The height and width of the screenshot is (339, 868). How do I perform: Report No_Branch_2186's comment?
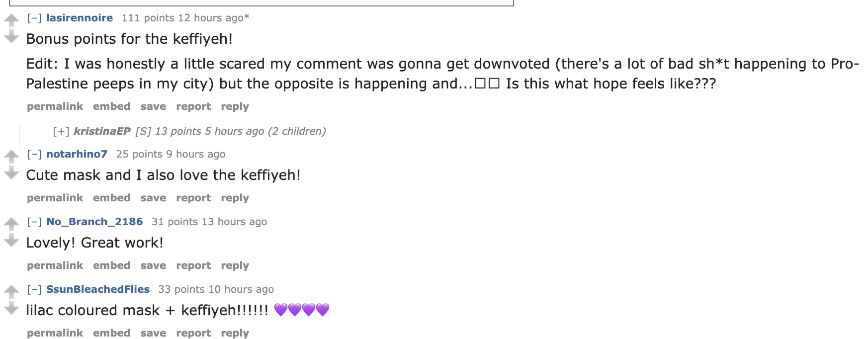tap(193, 265)
